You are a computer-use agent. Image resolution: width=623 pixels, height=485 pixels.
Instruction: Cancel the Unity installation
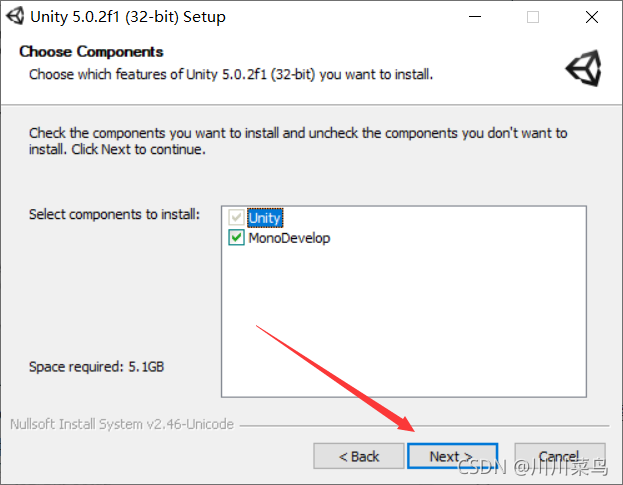pos(560,456)
